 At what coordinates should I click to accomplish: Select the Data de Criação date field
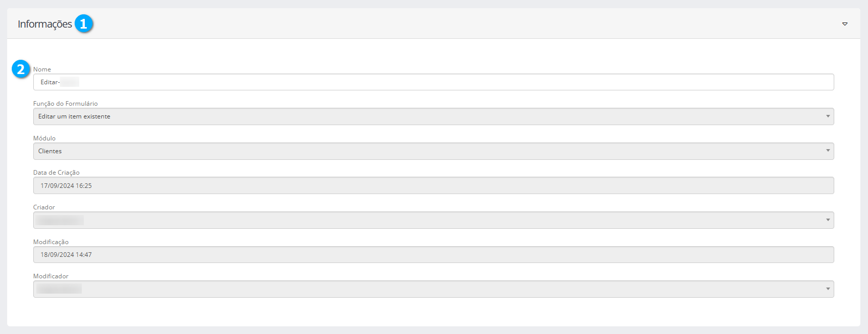(x=433, y=185)
